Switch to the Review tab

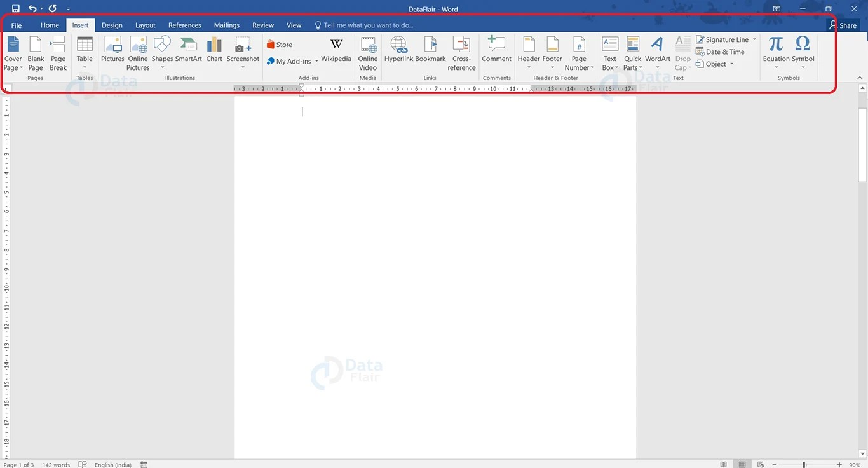pyautogui.click(x=263, y=25)
